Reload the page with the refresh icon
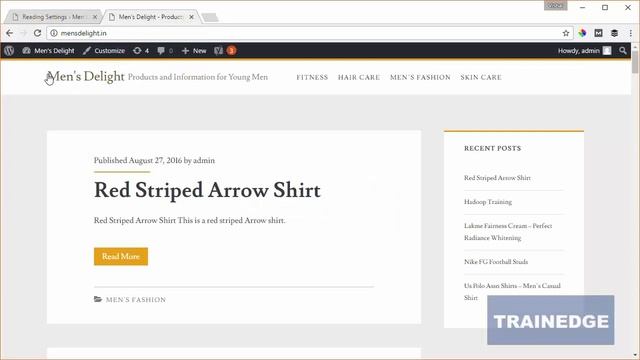The width and height of the screenshot is (640, 360). coord(37,33)
